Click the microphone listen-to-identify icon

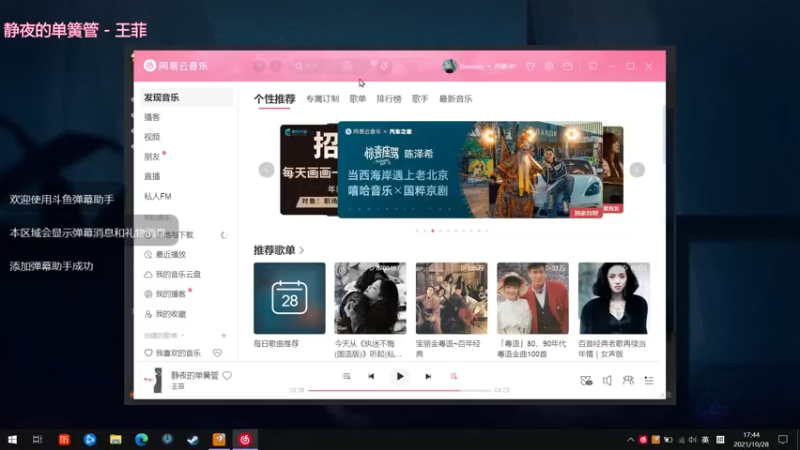[385, 66]
